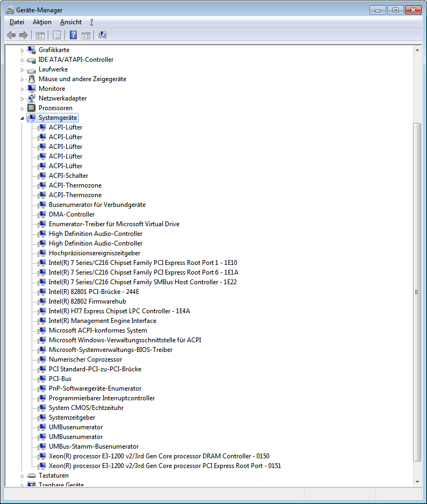Expand the Grafikkarte node
This screenshot has width=427, height=504.
pos(22,51)
